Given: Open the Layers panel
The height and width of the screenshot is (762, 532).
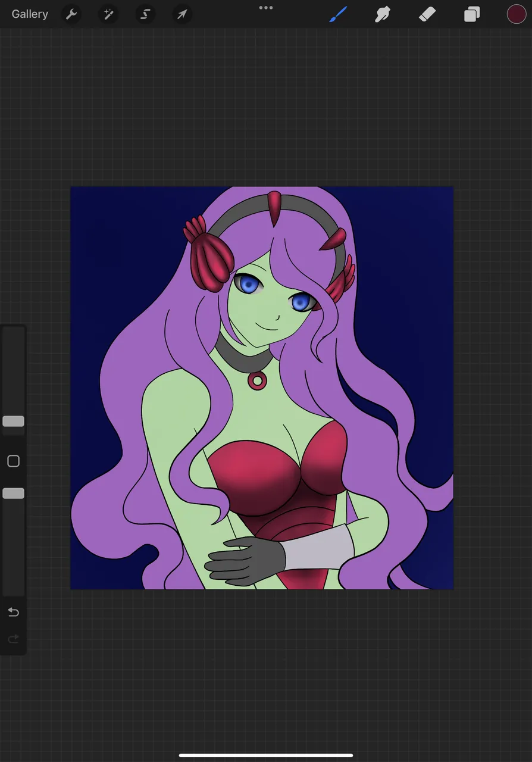Looking at the screenshot, I should [472, 14].
